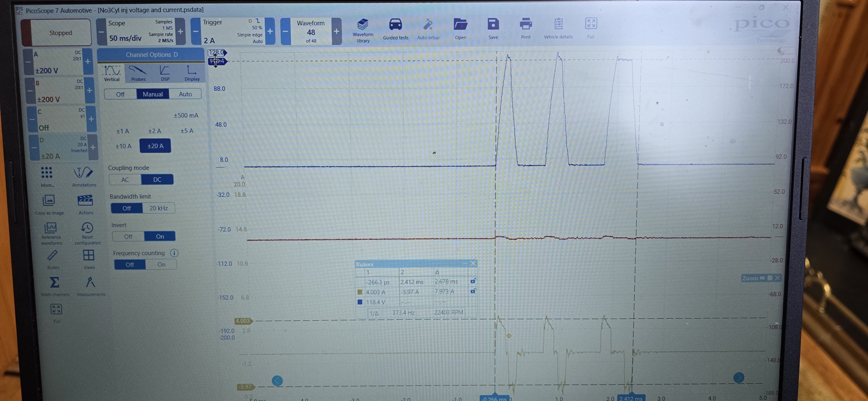Select the ±500 mA range
The height and width of the screenshot is (401, 868).
click(186, 115)
